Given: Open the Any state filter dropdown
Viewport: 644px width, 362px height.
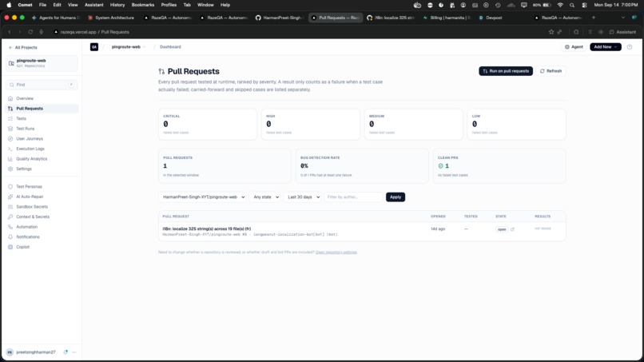Looking at the screenshot, I should [265, 197].
